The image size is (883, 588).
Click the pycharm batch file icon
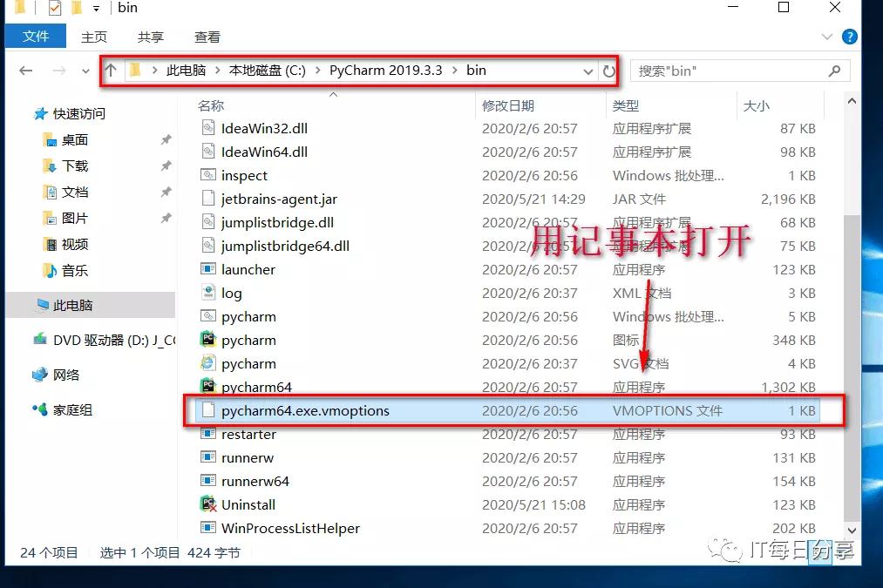coord(208,316)
